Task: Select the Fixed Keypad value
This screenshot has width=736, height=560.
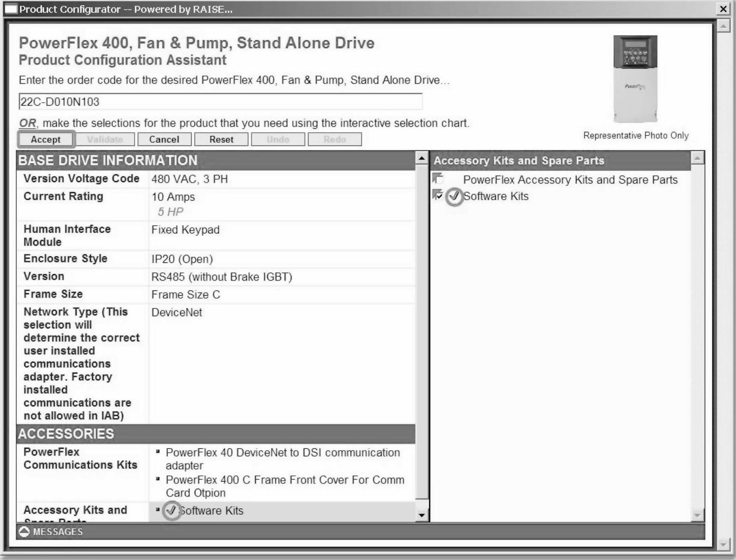Action: [x=185, y=230]
